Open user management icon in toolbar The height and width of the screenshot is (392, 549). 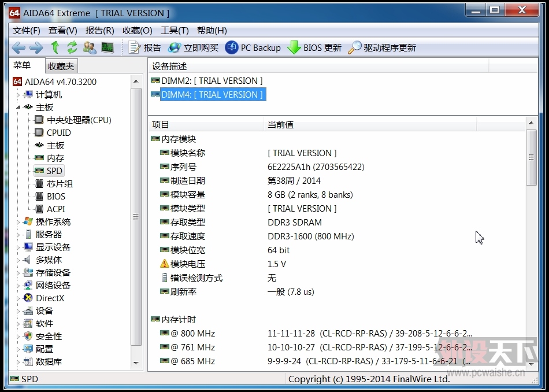click(x=90, y=47)
